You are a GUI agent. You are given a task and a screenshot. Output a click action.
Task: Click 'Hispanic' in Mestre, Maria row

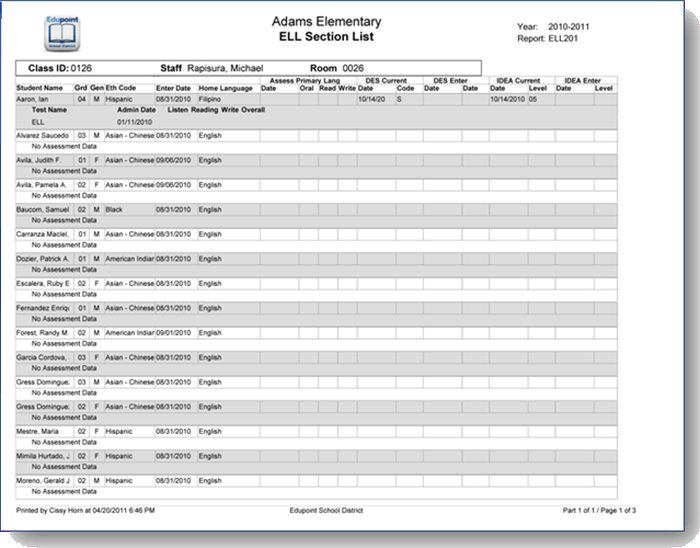click(x=119, y=431)
